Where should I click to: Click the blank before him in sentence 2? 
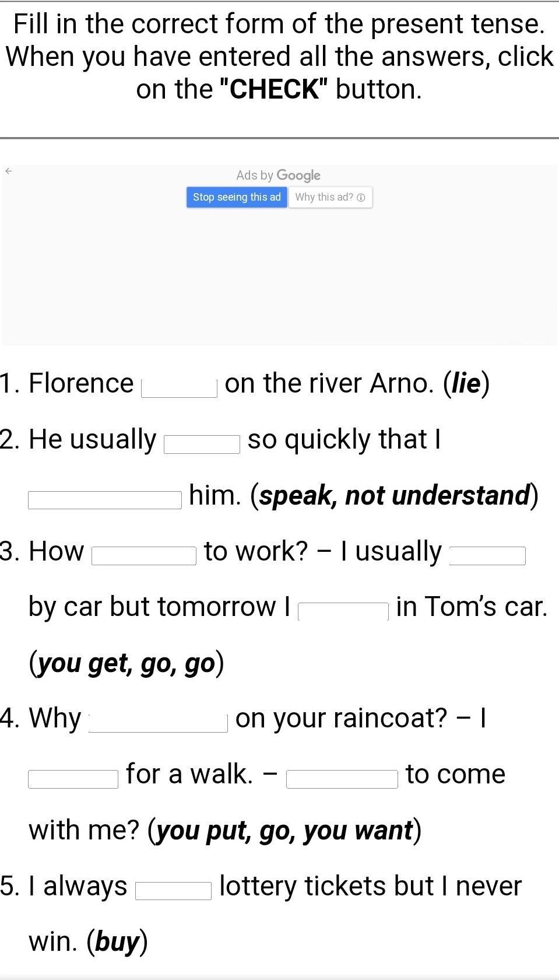click(x=105, y=500)
